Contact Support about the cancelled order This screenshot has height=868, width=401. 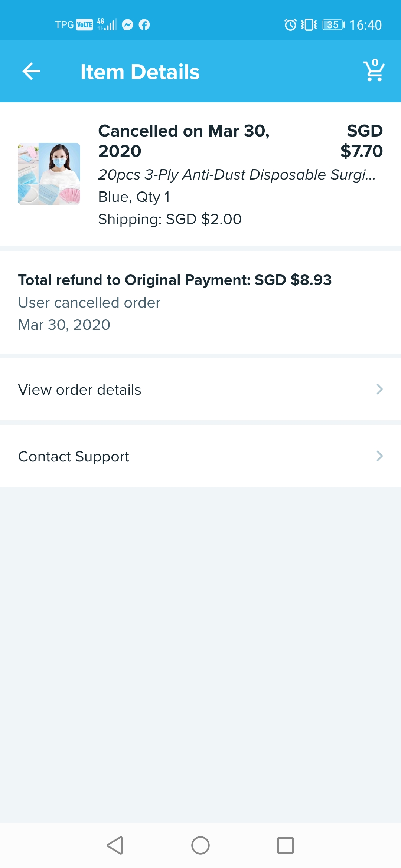click(73, 456)
